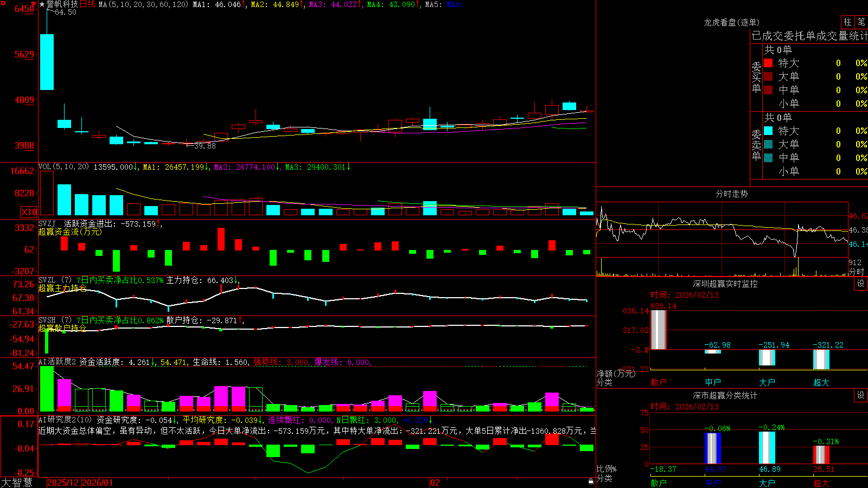Click the 26.51 超大 bar in 分类统计
Image resolution: width=868 pixels, height=488 pixels.
821,455
